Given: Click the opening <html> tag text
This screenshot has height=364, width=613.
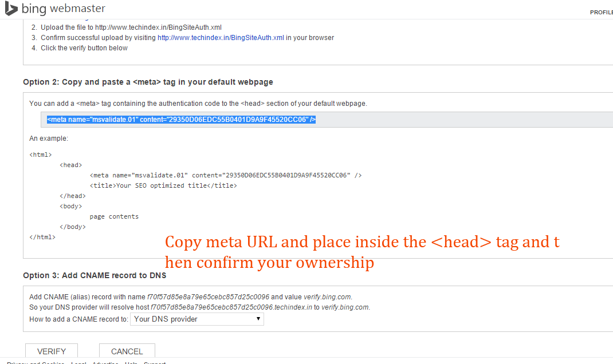Looking at the screenshot, I should [x=40, y=155].
